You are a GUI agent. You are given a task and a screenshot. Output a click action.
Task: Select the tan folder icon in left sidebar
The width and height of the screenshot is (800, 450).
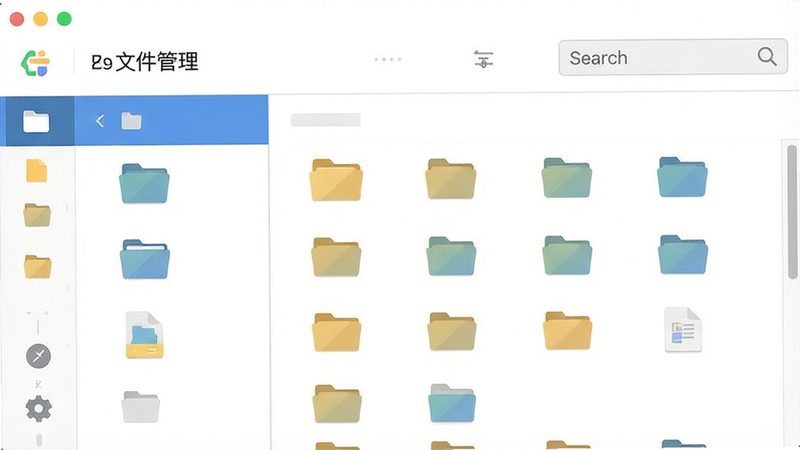37,215
